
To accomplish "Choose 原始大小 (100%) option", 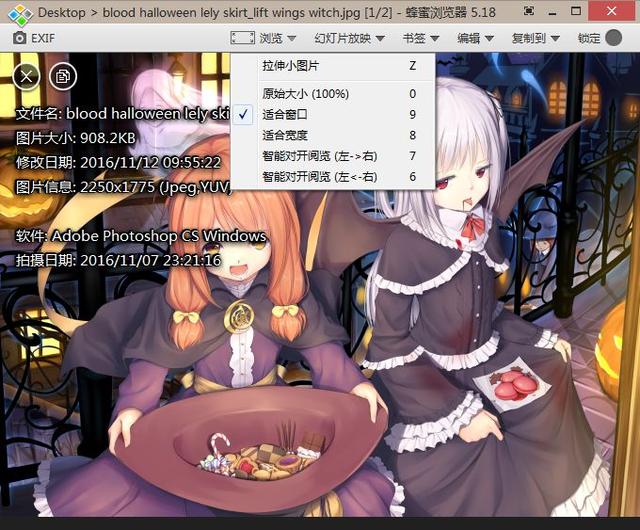I will pyautogui.click(x=333, y=94).
